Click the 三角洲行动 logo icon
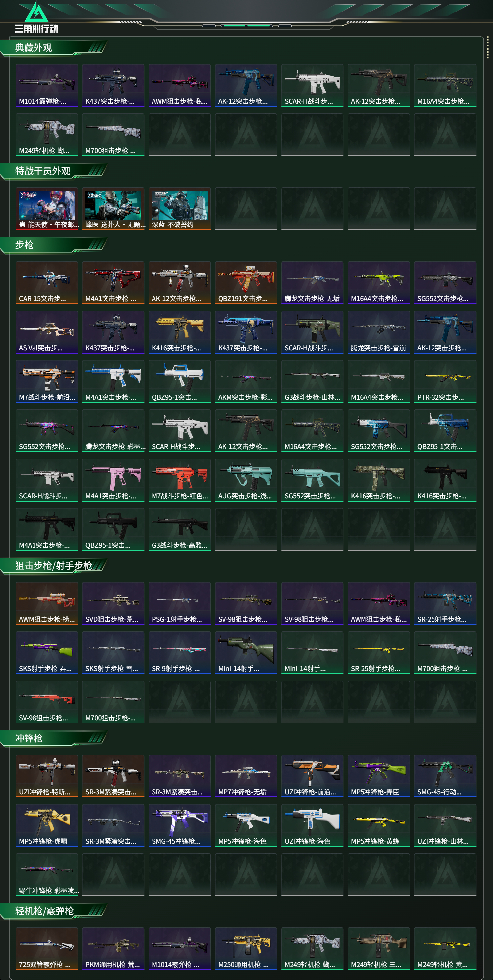 click(x=36, y=17)
